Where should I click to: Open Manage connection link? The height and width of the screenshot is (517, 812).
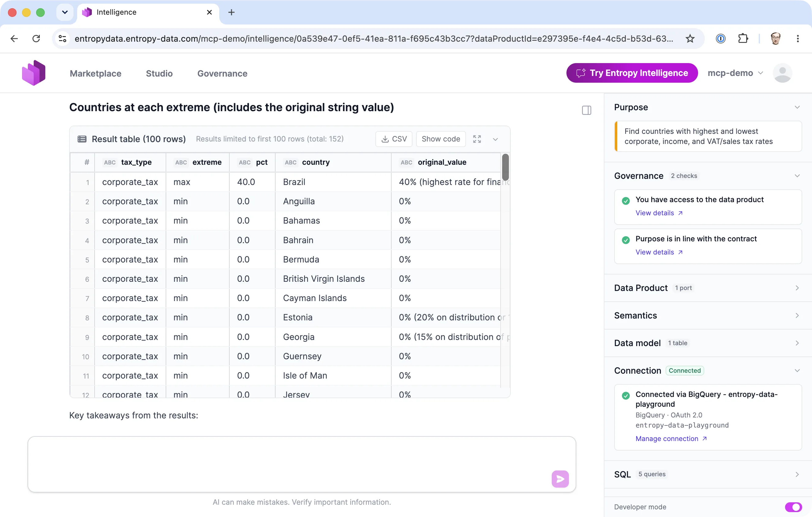click(671, 438)
